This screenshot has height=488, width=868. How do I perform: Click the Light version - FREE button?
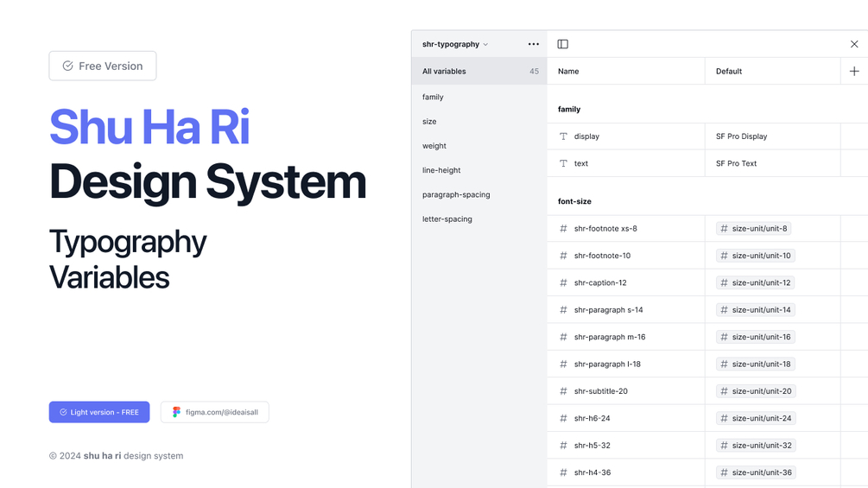pos(99,412)
